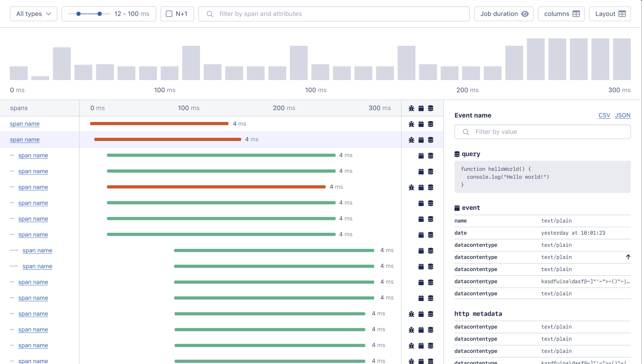The image size is (642, 364).
Task: Toggle Job duration visibility eye
Action: 525,14
